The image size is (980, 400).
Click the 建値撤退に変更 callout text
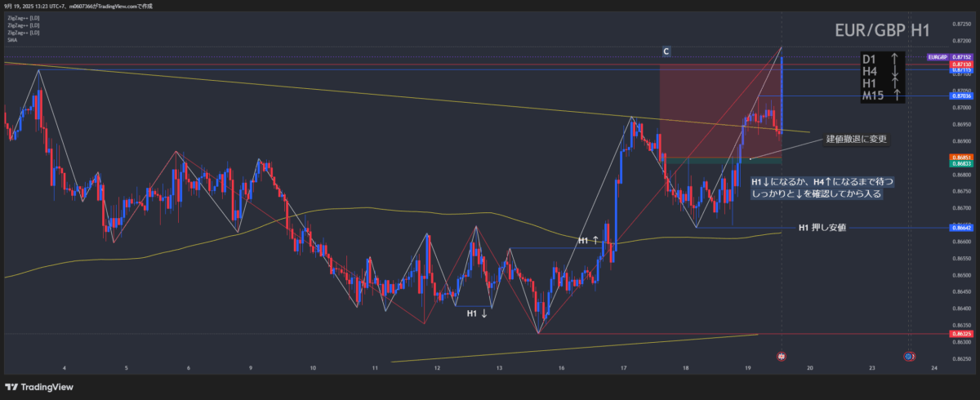[x=856, y=139]
